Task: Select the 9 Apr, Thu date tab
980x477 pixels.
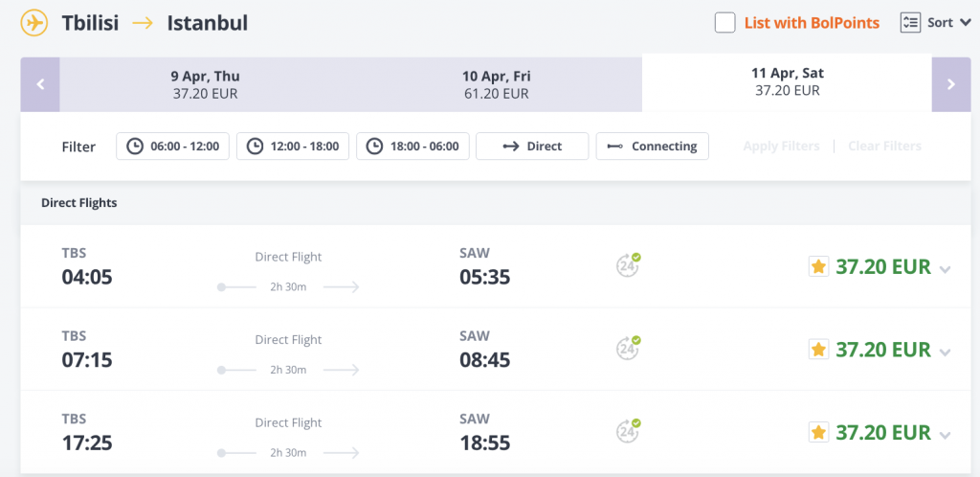Action: [x=205, y=84]
